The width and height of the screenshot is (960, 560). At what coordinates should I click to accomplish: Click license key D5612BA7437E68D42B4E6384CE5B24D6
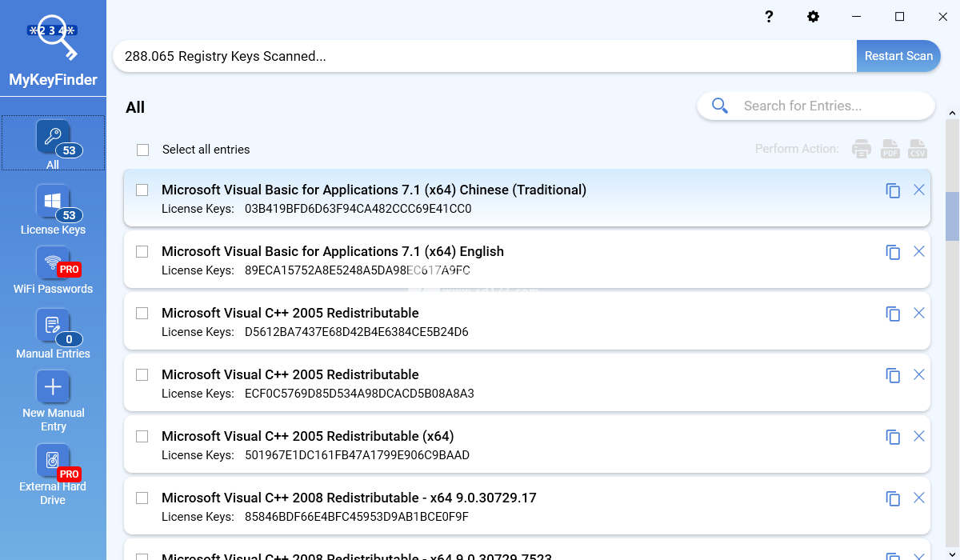click(357, 332)
